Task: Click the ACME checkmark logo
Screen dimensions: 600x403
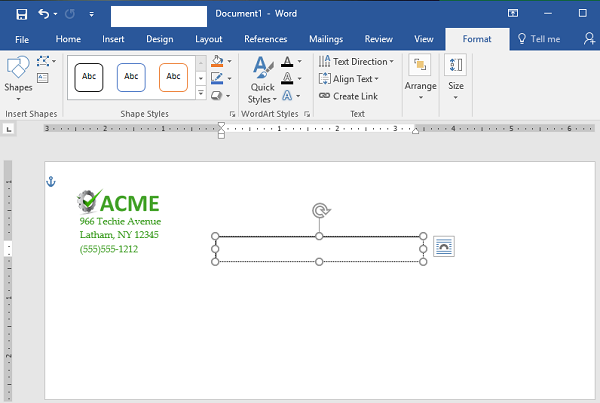Action: click(x=89, y=201)
